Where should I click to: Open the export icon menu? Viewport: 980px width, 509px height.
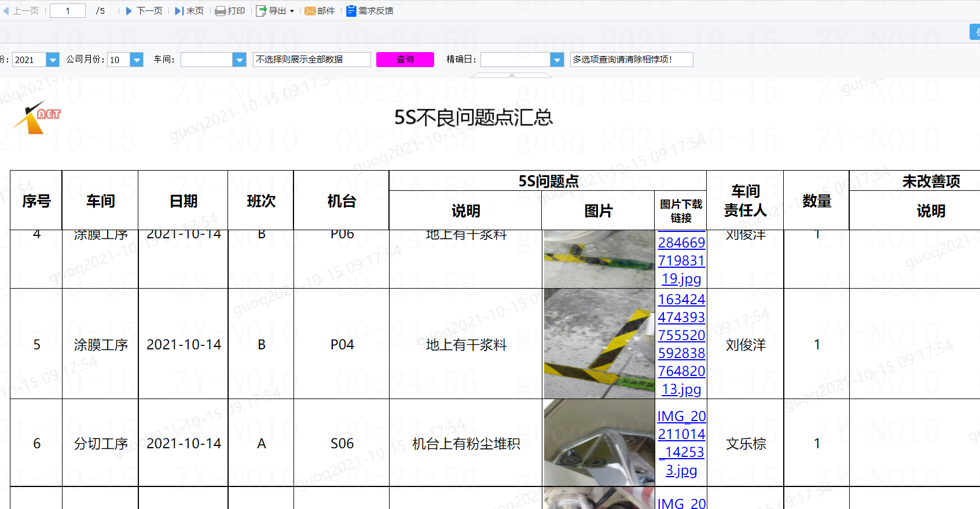(262, 11)
